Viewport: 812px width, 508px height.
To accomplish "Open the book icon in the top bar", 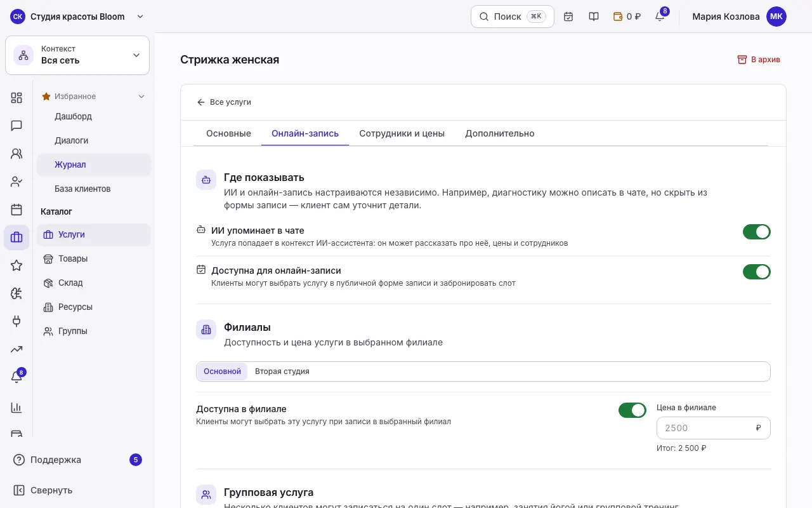I will point(594,17).
